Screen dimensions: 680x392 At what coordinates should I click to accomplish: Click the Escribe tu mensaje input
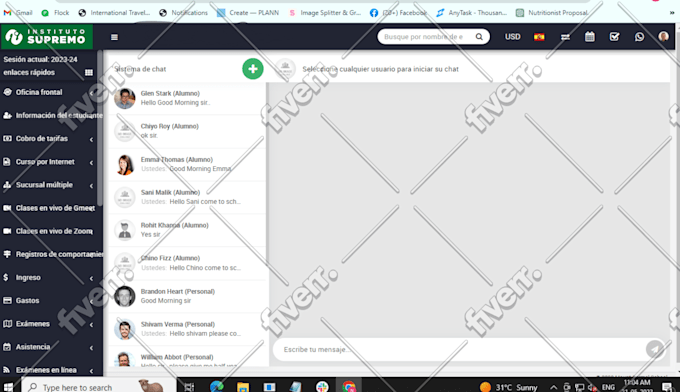(460, 350)
